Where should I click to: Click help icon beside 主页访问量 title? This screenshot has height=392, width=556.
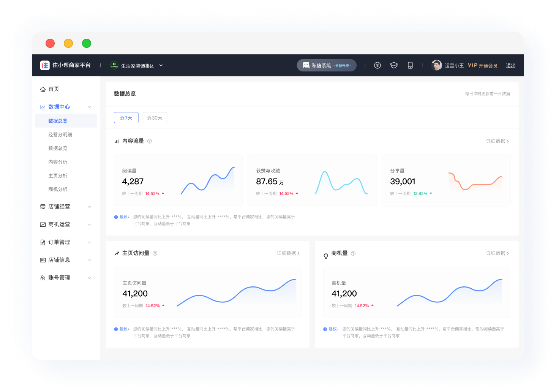click(155, 253)
